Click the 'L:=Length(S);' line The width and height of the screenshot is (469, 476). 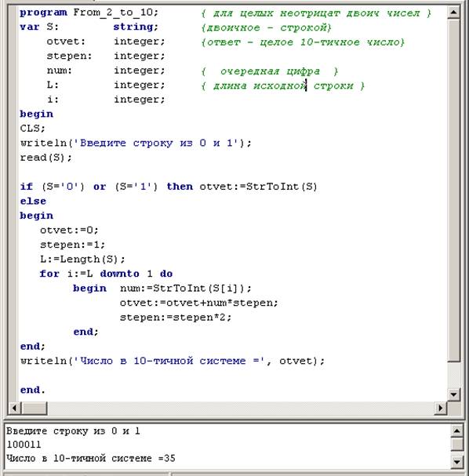pyautogui.click(x=82, y=260)
